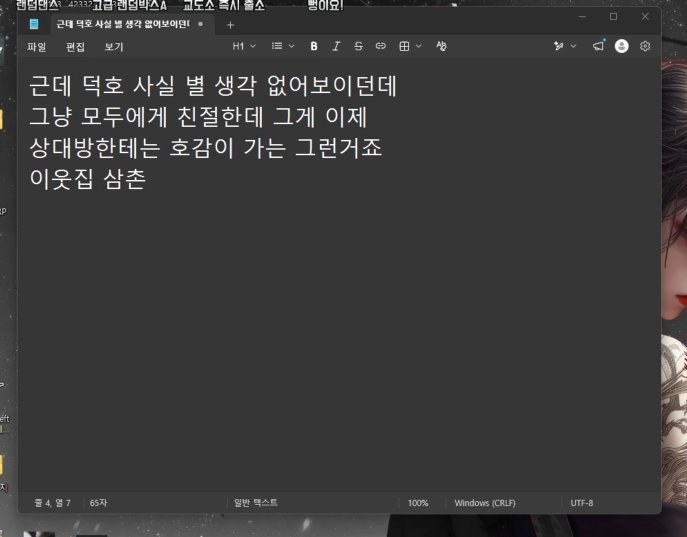687x537 pixels.
Task: Toggle bold formatting
Action: point(314,46)
